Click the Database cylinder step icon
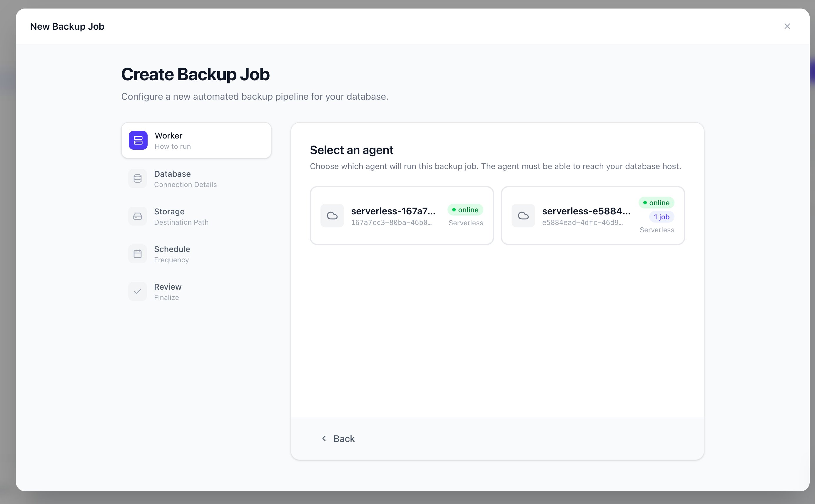815x504 pixels. (138, 179)
